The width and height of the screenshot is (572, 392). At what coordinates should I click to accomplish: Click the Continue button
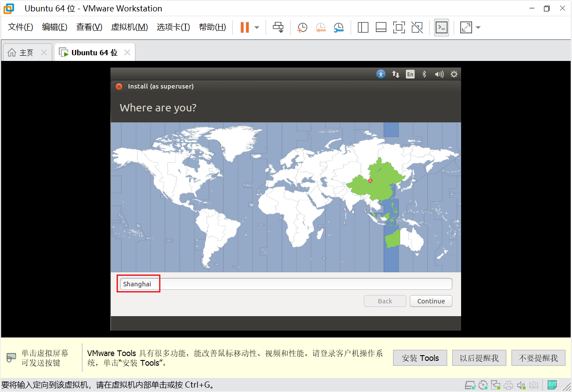click(x=431, y=301)
